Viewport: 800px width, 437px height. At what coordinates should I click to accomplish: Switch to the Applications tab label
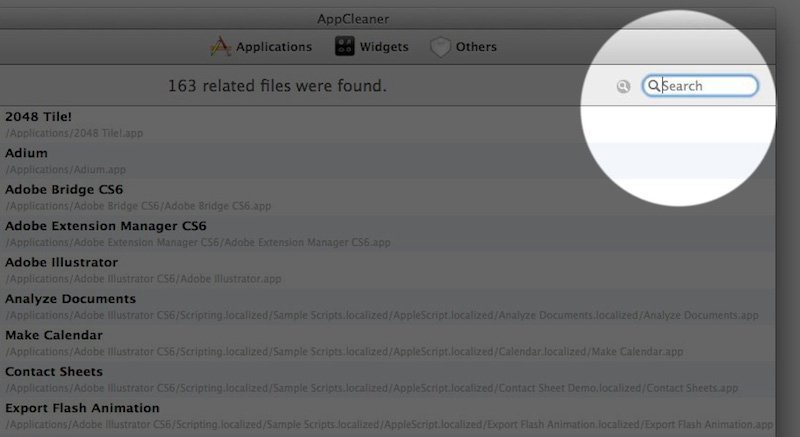pyautogui.click(x=274, y=47)
